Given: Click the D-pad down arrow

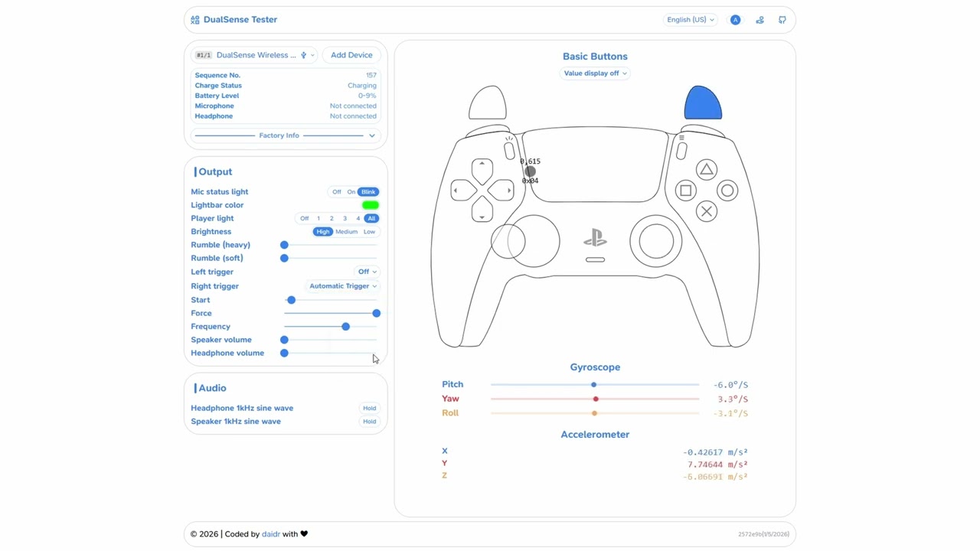Looking at the screenshot, I should click(482, 210).
